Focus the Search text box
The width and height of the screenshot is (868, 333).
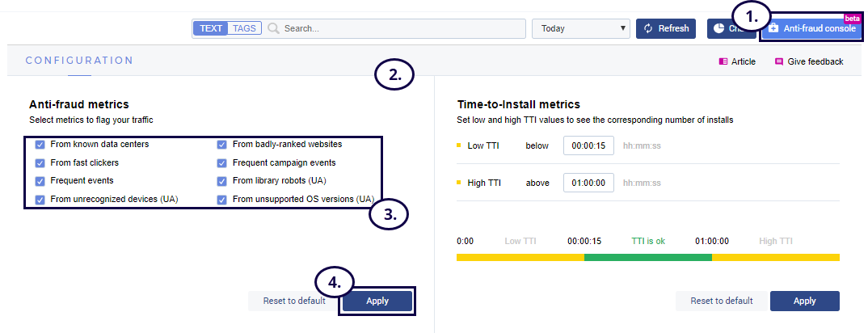[402, 28]
